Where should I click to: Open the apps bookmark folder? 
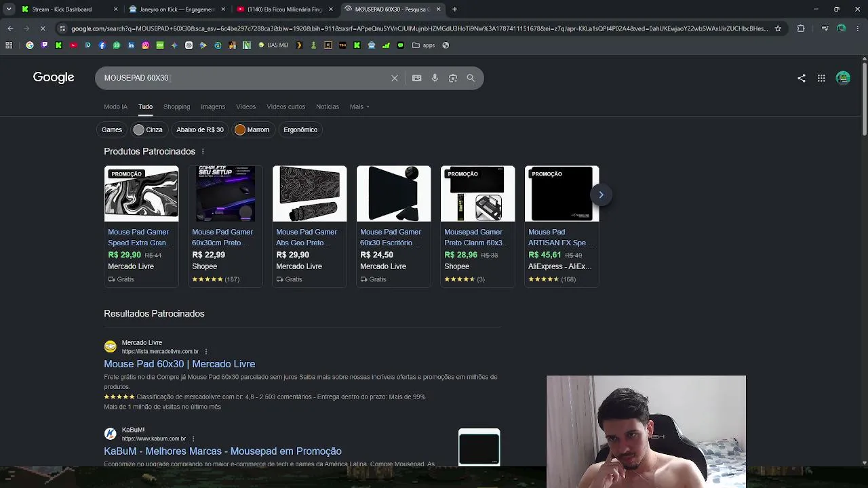coord(424,45)
